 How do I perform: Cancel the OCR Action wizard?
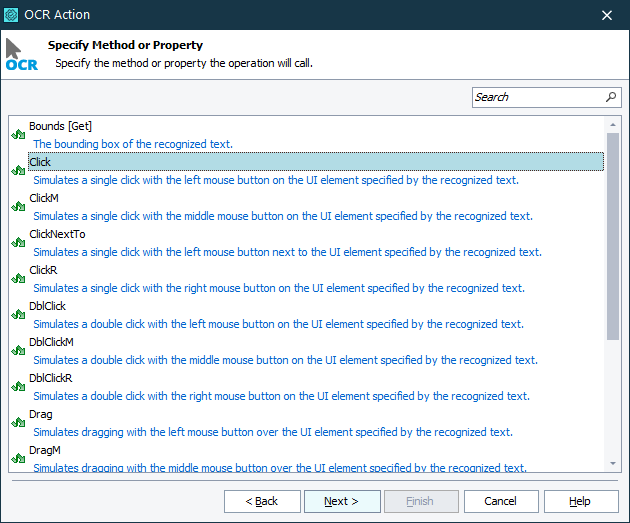500,501
